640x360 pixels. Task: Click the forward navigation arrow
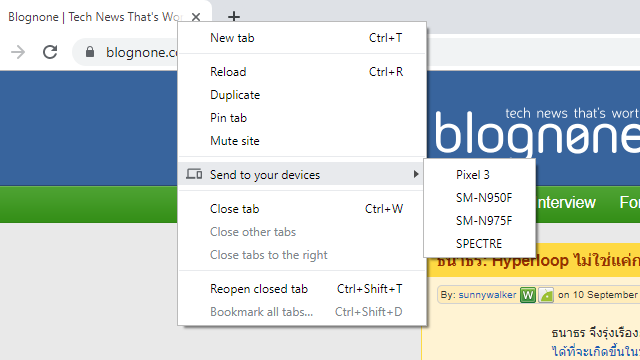[x=18, y=52]
